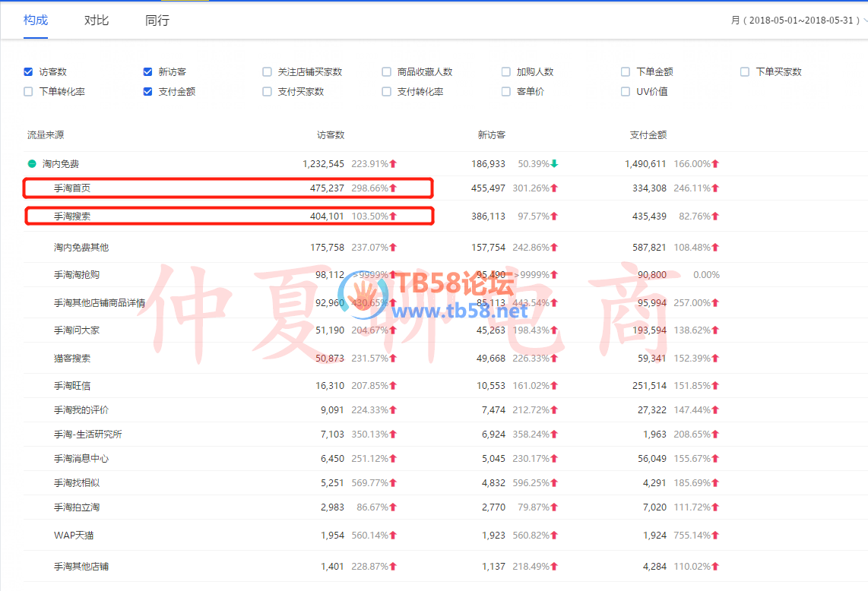Image resolution: width=868 pixels, height=591 pixels.
Task: Click the red up arrow beside 166.00%
Action: pos(715,163)
